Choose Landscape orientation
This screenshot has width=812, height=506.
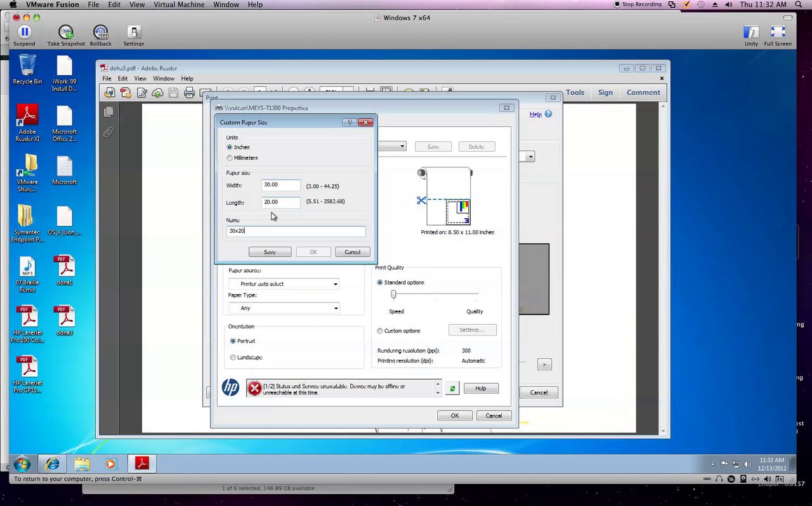pyautogui.click(x=233, y=358)
